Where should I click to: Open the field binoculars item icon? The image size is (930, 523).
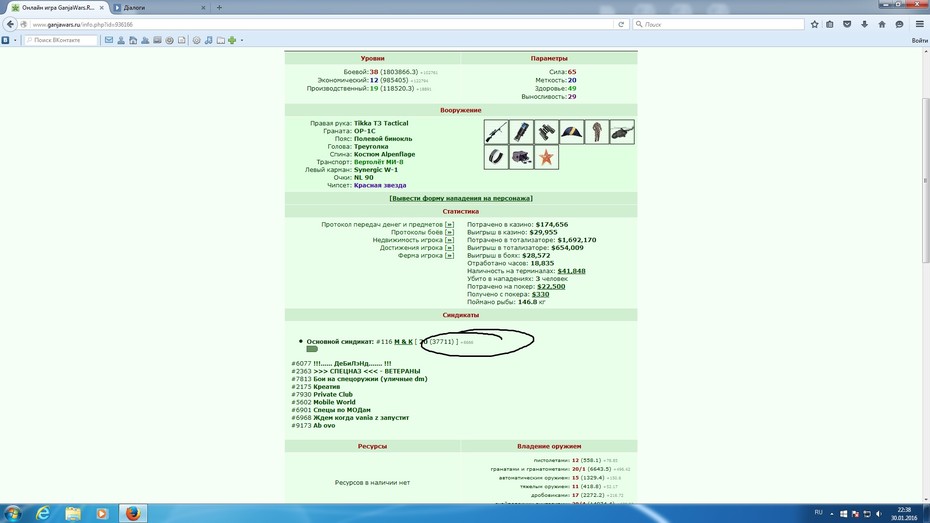pyautogui.click(x=546, y=132)
